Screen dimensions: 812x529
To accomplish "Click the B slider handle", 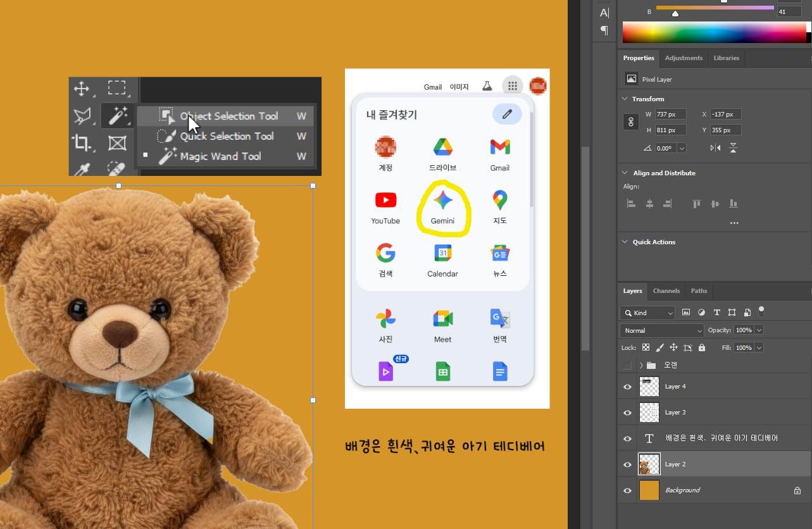I will pos(675,14).
